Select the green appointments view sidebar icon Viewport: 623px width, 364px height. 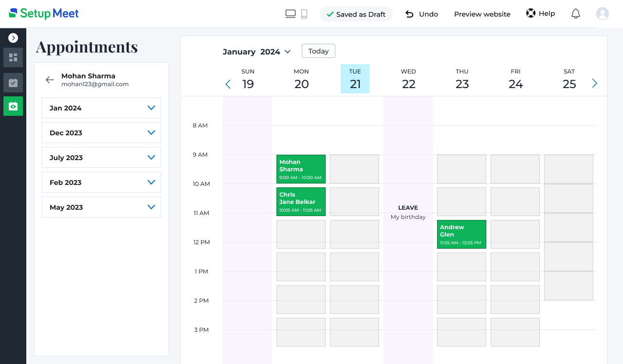point(13,106)
